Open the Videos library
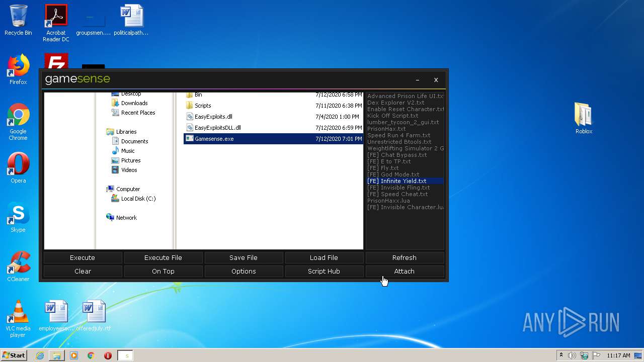The height and width of the screenshot is (362, 644). 124,170
